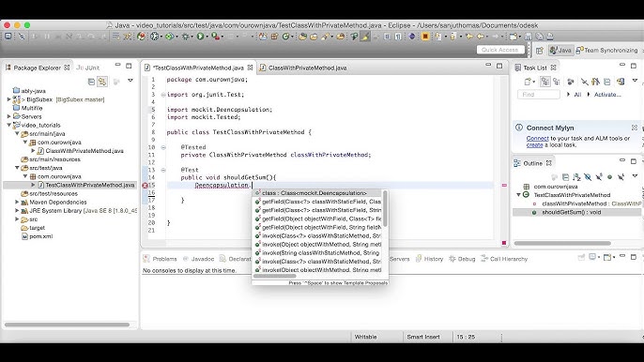Click the Quick Access search field
The height and width of the screenshot is (362, 644).
pyautogui.click(x=500, y=50)
